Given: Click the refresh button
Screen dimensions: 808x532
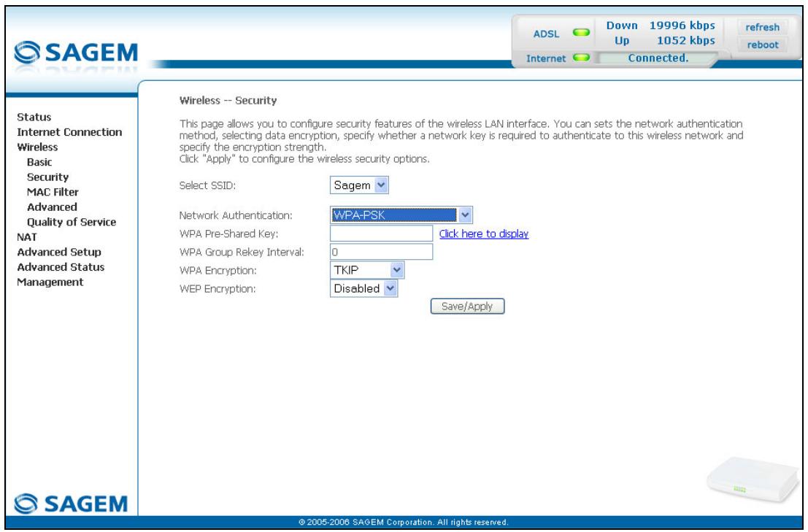Looking at the screenshot, I should pyautogui.click(x=762, y=27).
